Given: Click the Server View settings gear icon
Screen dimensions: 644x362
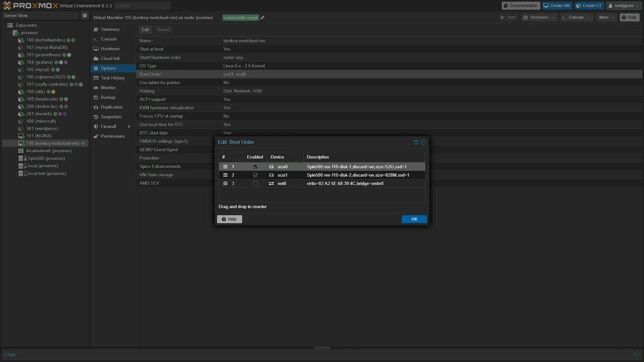Looking at the screenshot, I should (x=85, y=15).
